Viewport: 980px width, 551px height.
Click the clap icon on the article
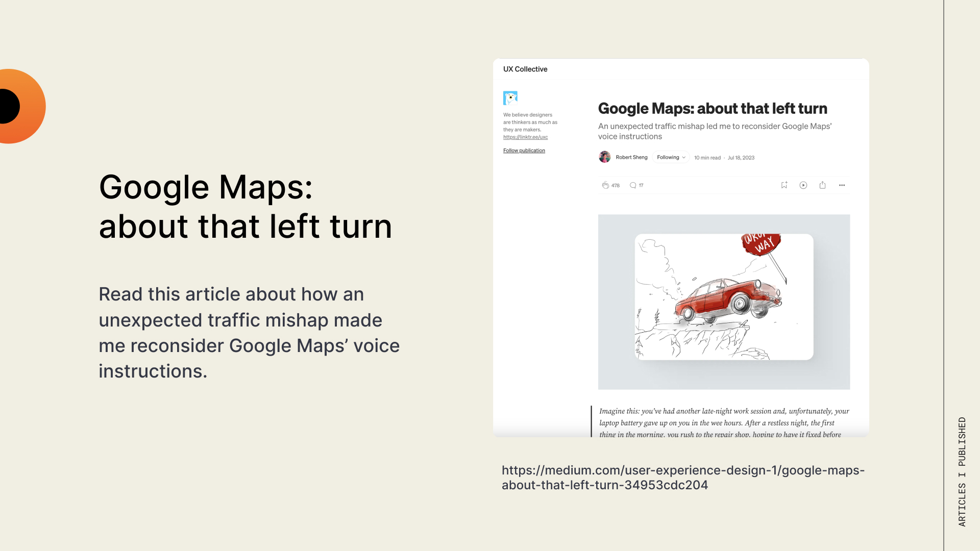[605, 185]
